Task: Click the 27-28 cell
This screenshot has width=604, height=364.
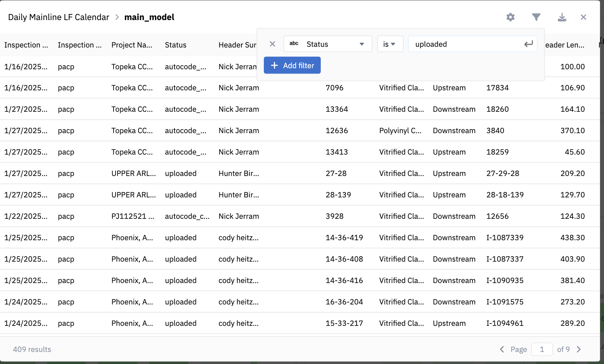Action: [336, 173]
